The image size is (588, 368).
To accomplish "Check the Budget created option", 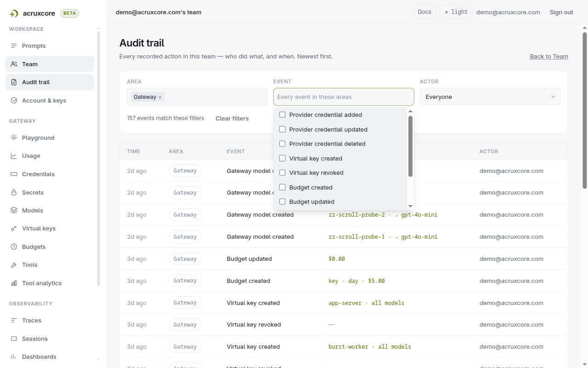I will pyautogui.click(x=283, y=187).
